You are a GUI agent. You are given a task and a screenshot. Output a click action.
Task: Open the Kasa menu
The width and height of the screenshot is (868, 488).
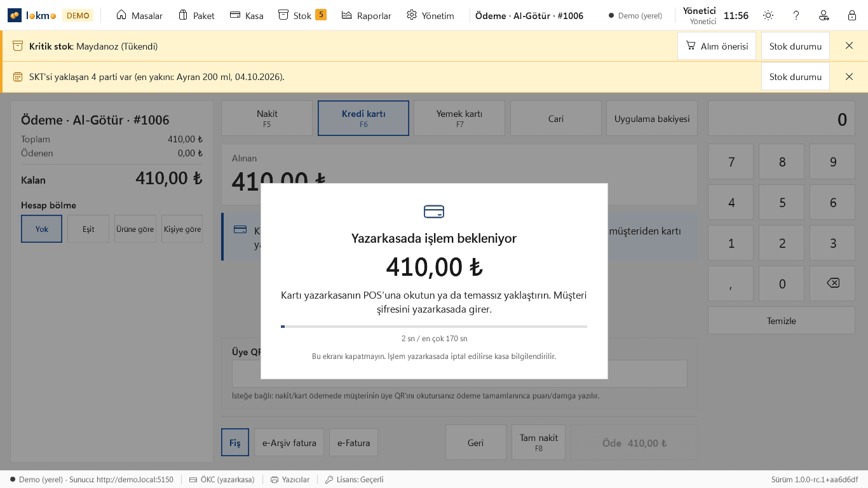[x=247, y=15]
